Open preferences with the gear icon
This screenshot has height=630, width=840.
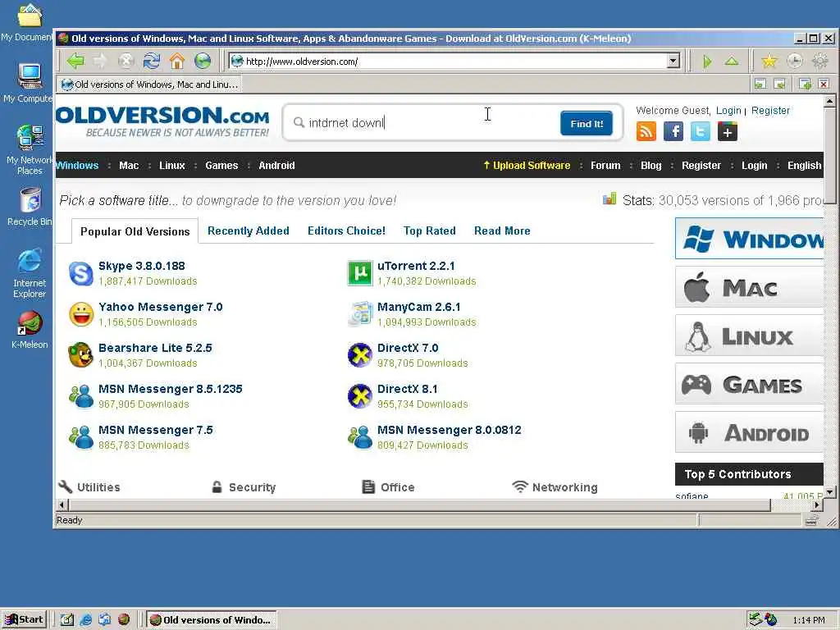tap(820, 62)
